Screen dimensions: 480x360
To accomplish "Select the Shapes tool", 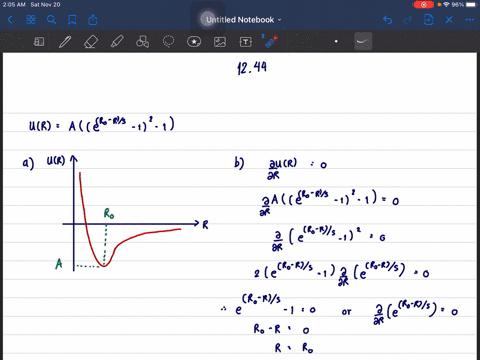I will [x=142, y=42].
